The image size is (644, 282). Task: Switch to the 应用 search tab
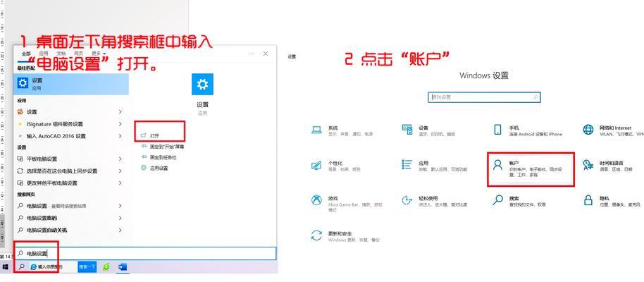point(44,54)
